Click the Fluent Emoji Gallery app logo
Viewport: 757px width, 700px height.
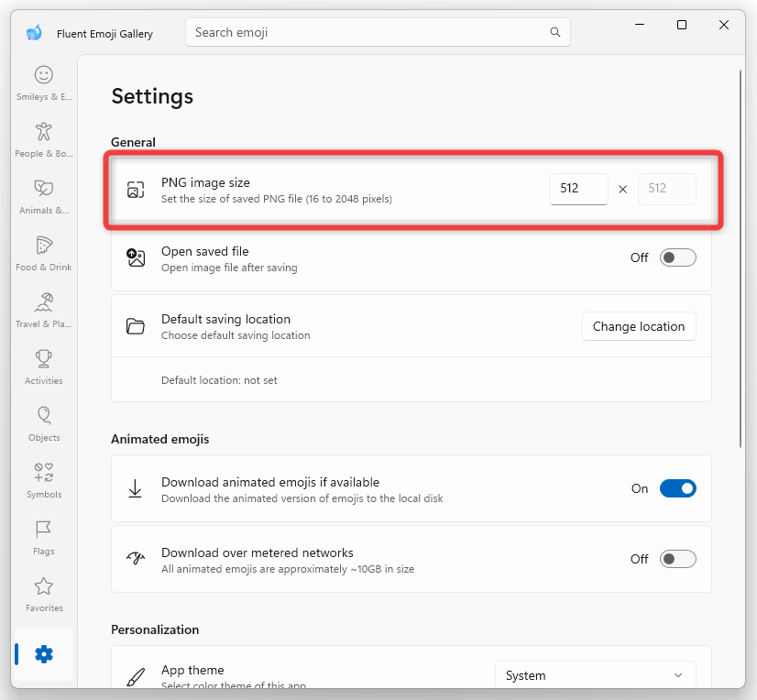[34, 33]
